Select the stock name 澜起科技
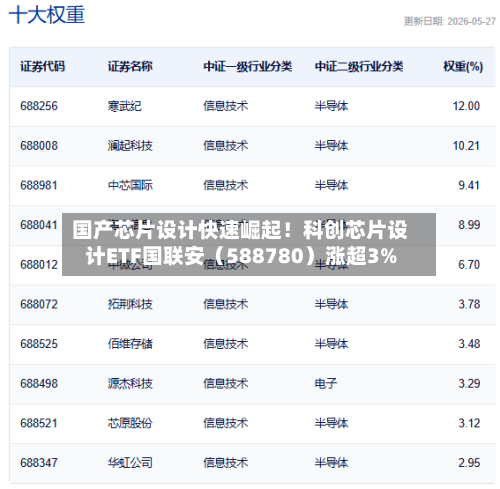 click(130, 146)
